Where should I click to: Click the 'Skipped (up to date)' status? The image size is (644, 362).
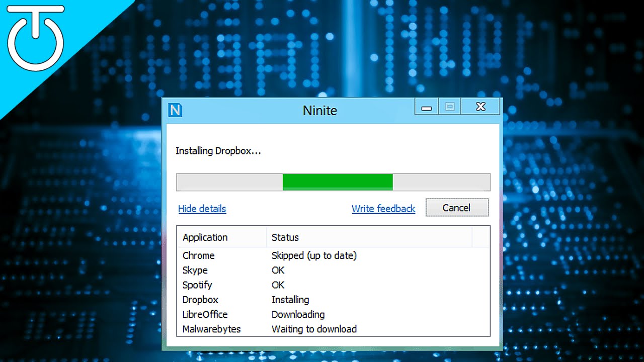(x=314, y=255)
